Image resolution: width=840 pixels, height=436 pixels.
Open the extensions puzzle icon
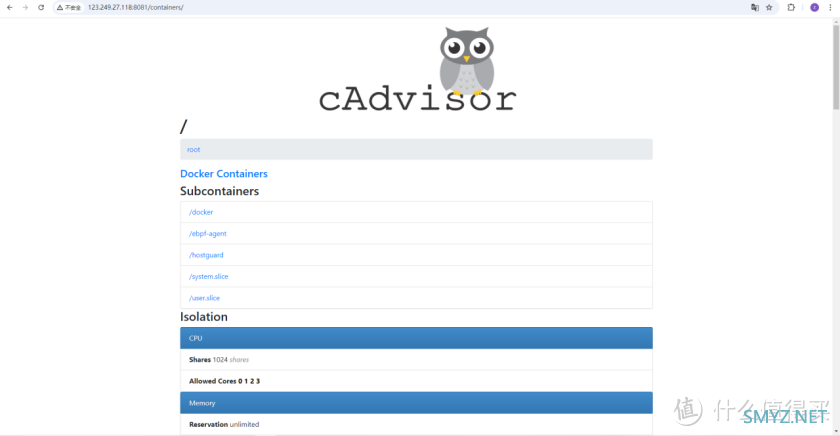[791, 7]
